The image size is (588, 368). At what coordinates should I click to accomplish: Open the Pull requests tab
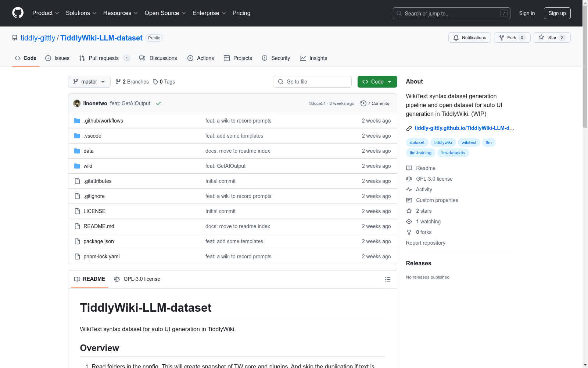pyautogui.click(x=104, y=58)
